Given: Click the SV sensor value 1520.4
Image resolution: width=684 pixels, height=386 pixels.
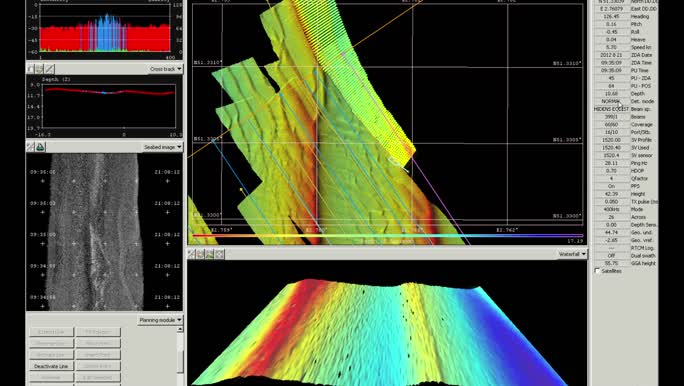Looking at the screenshot, I should pos(611,155).
